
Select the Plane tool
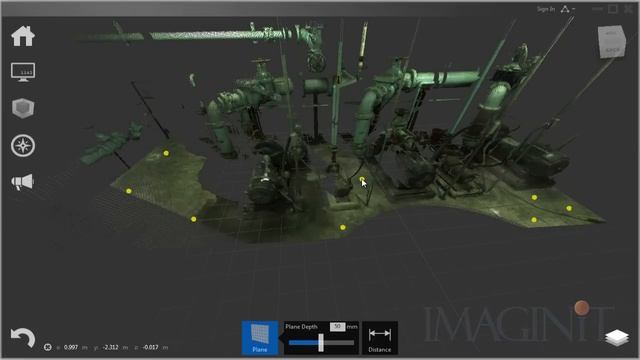pyautogui.click(x=260, y=338)
